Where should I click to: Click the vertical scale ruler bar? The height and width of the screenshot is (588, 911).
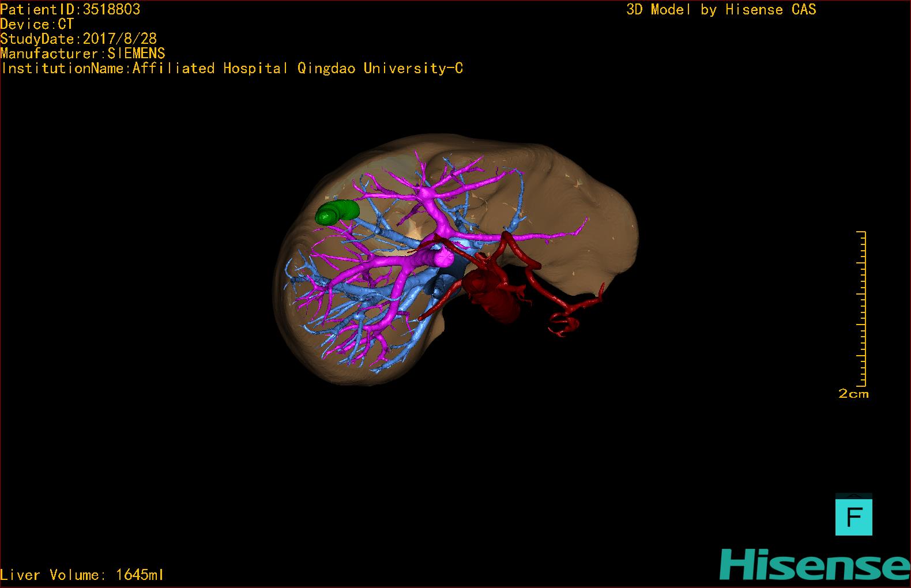861,308
